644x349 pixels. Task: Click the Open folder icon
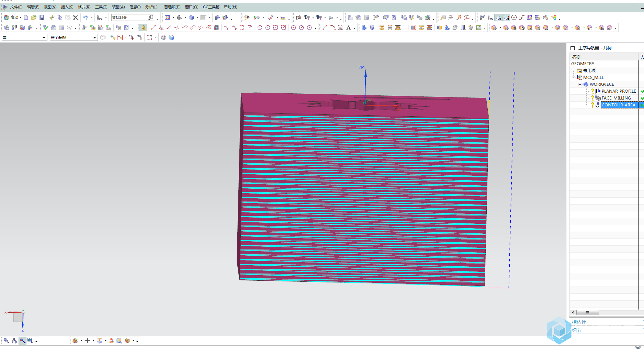tap(34, 18)
